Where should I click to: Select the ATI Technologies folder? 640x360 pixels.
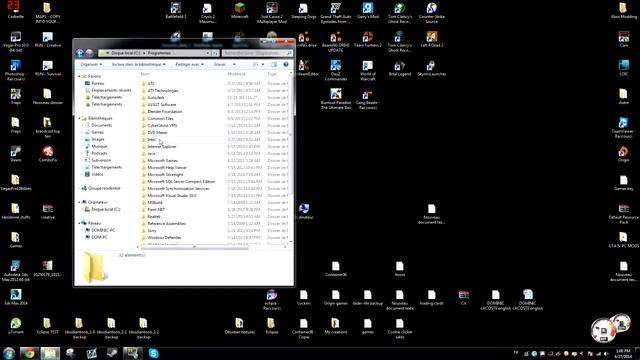click(163, 91)
